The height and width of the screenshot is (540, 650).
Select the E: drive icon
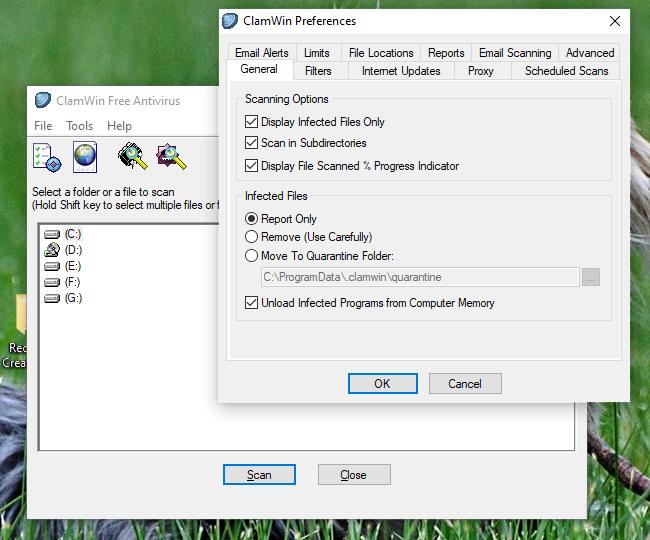[52, 266]
